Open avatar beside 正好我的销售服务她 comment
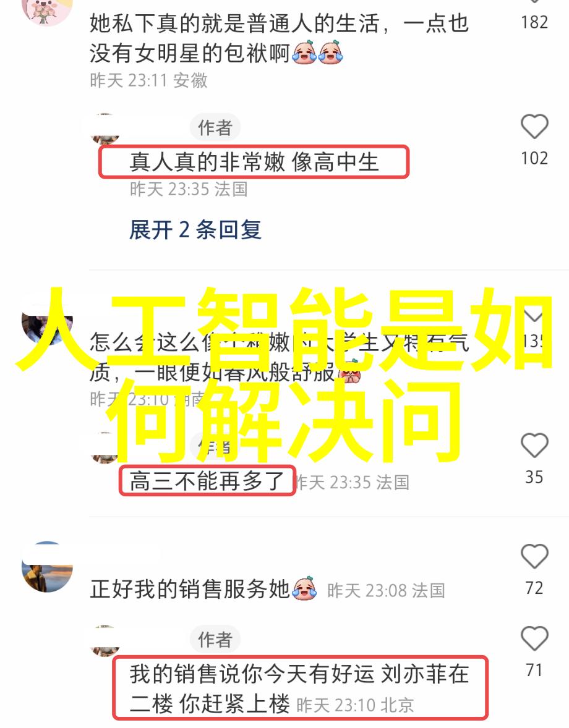 pos(48,567)
